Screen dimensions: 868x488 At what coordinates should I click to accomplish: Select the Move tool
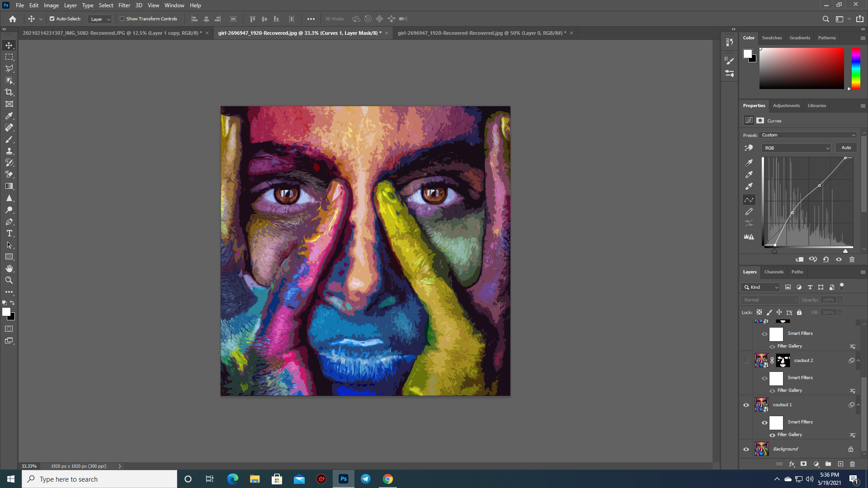pyautogui.click(x=9, y=45)
